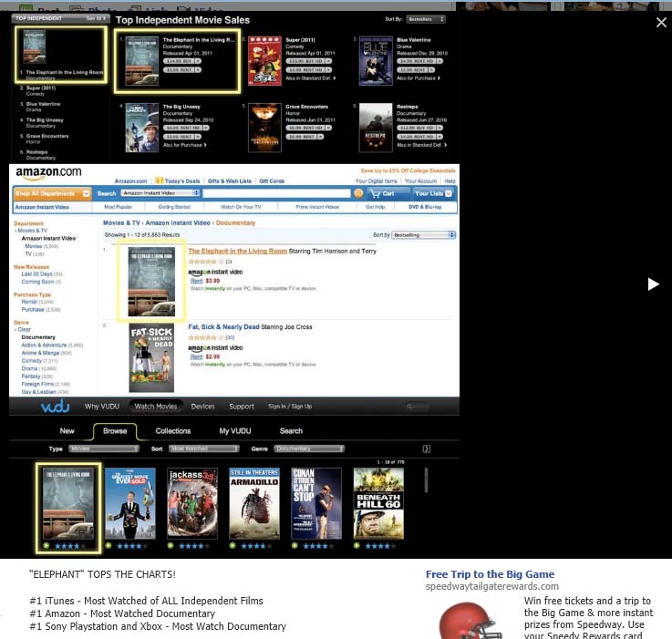Open Gift Cards link
The image size is (672, 639).
272,180
